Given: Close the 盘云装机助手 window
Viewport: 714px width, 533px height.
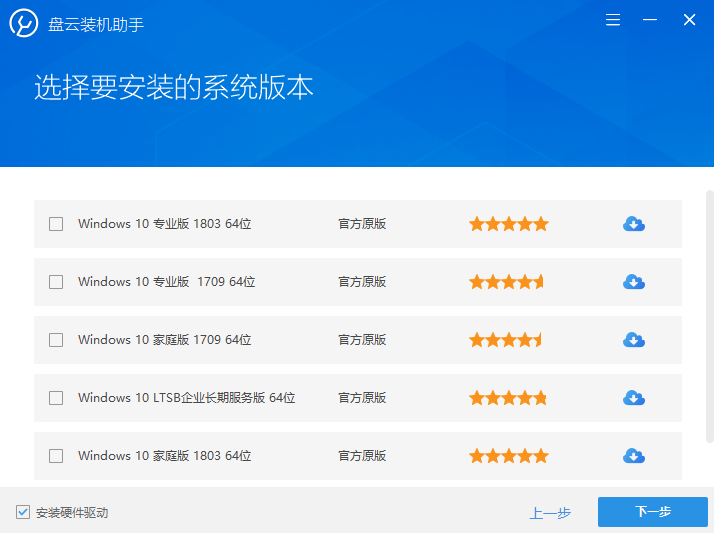Looking at the screenshot, I should click(689, 20).
